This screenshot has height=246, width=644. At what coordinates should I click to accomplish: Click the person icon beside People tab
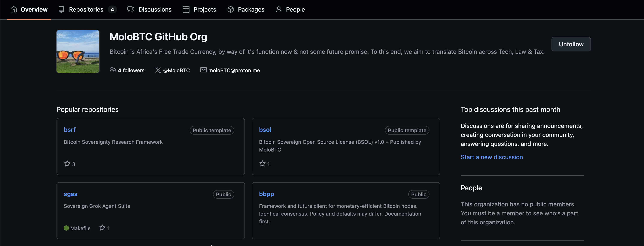[x=279, y=9]
